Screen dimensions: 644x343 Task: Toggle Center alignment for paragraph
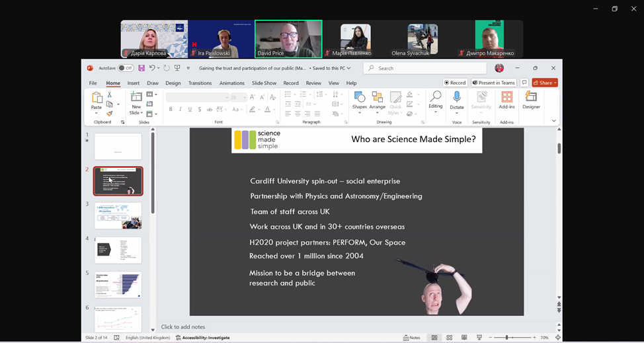[x=298, y=114]
